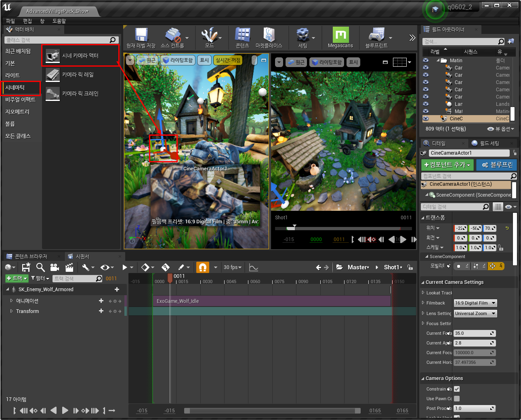Click the sequencer pencil edit options icon

(184, 267)
